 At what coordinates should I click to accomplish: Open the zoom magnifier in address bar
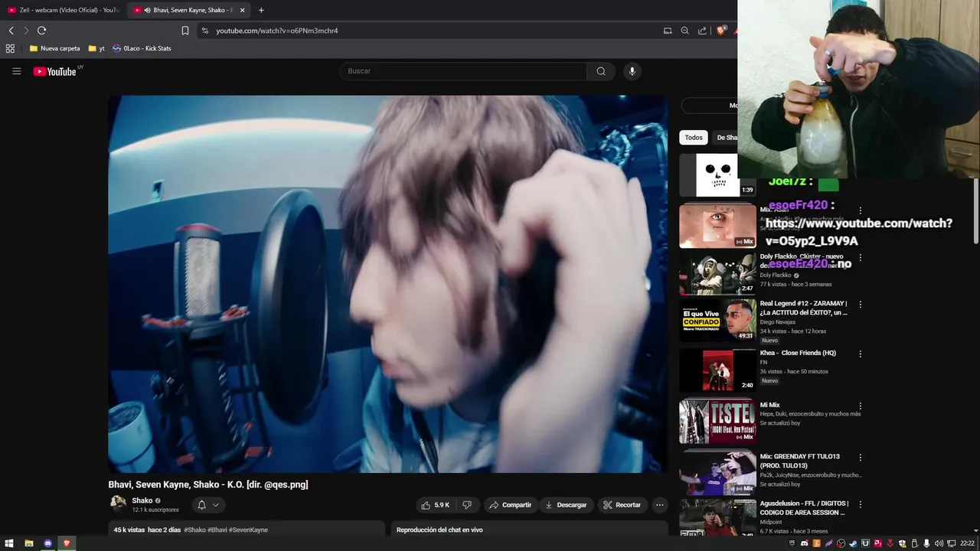[684, 31]
